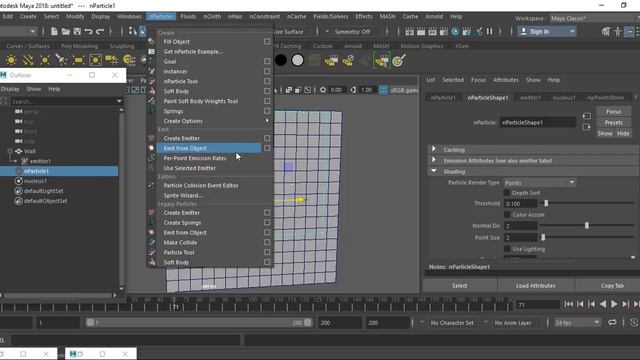Image resolution: width=640 pixels, height=360 pixels.
Task: Open the Outliner search filter dropdown
Action: 119,101
